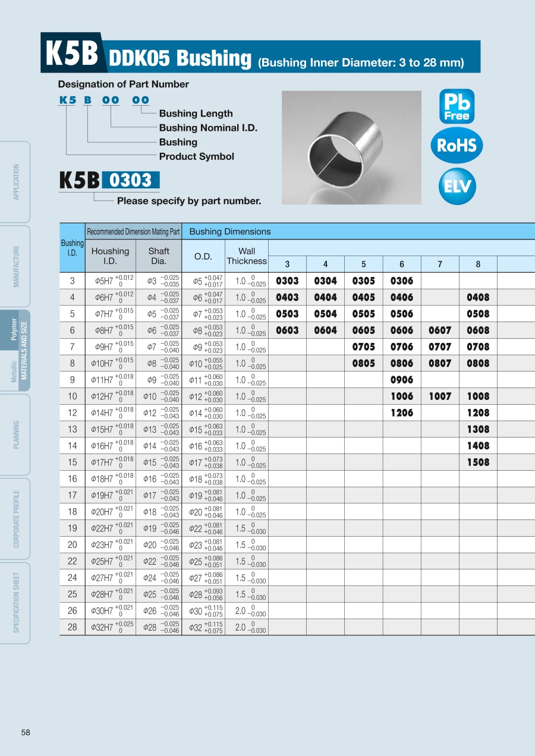Select part number 0408
This screenshot has width=535, height=756.
479,298
